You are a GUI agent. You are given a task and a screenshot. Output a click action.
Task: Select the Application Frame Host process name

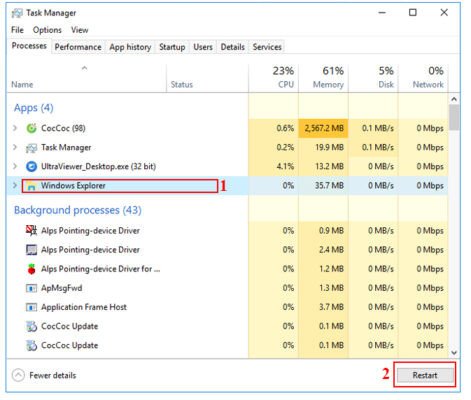84,307
